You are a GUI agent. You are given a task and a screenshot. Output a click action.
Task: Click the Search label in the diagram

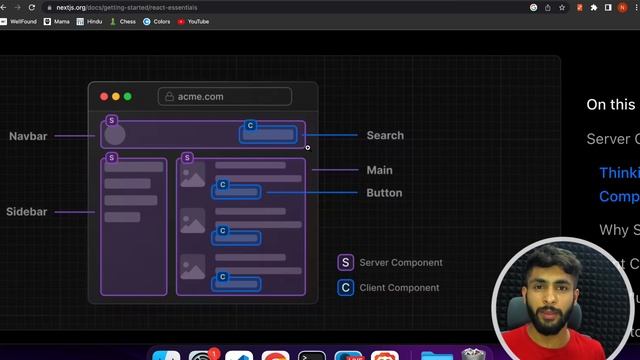pos(385,136)
